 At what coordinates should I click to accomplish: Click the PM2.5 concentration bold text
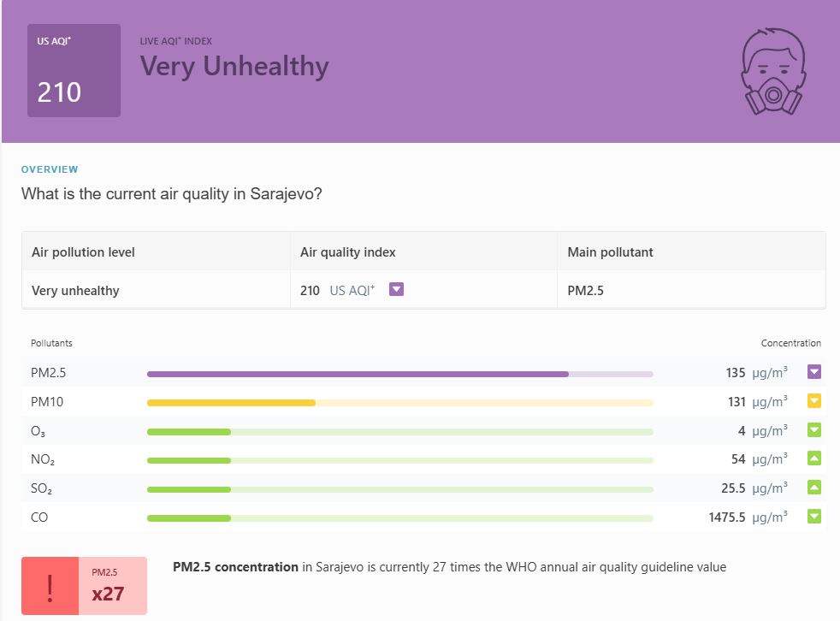click(235, 567)
